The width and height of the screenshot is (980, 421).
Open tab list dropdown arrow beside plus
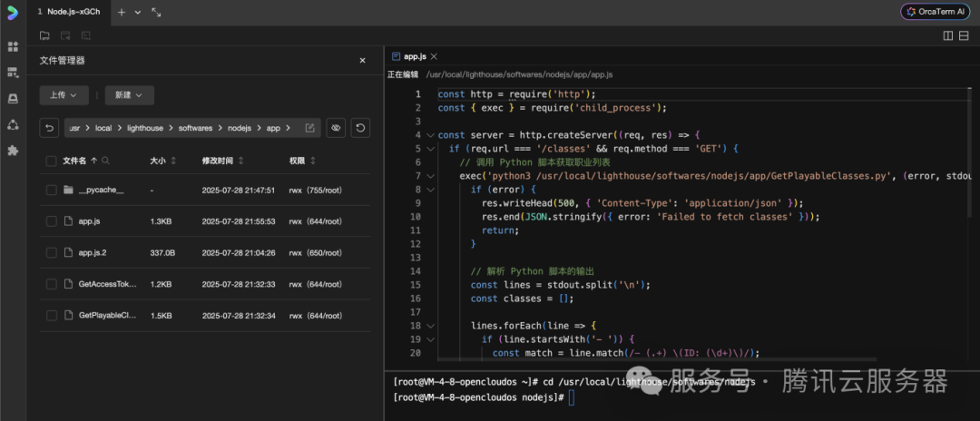point(138,12)
